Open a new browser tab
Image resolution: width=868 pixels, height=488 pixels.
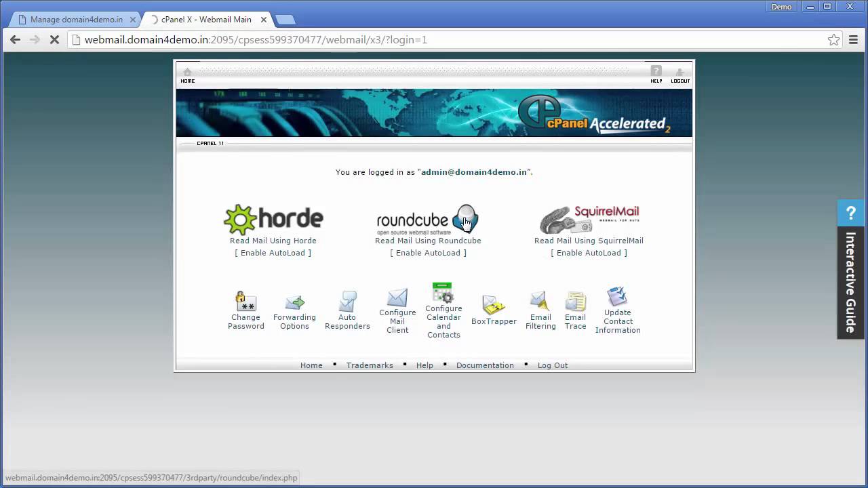tap(285, 20)
